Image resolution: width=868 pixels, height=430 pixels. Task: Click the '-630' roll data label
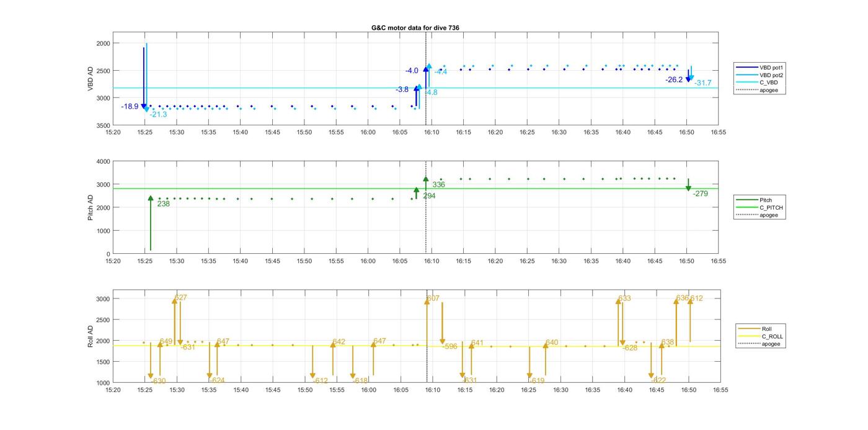click(158, 382)
